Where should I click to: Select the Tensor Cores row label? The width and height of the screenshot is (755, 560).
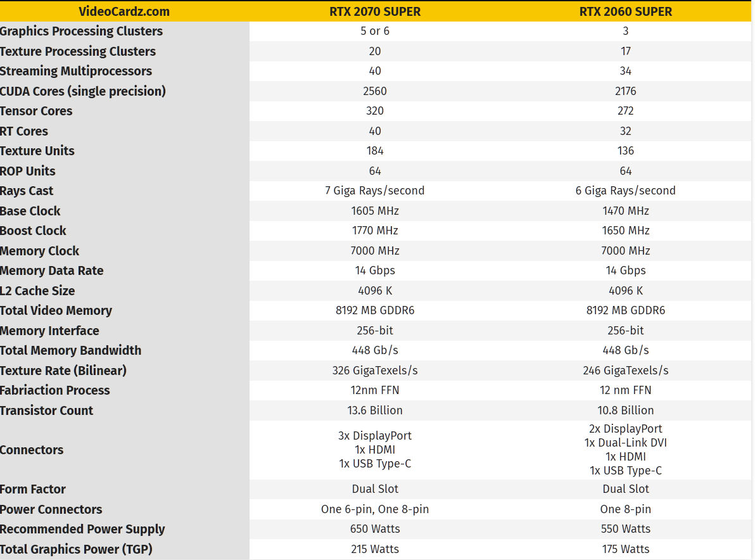click(x=36, y=111)
